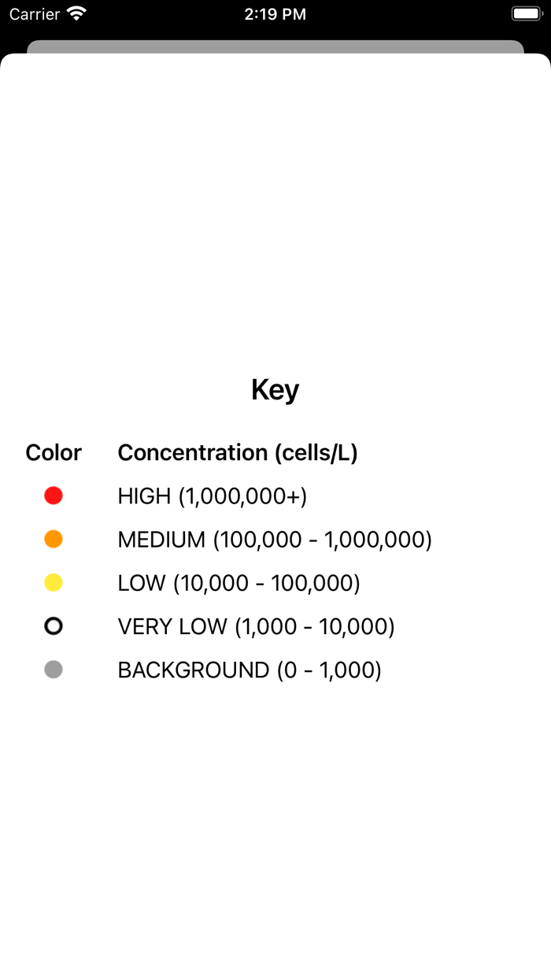This screenshot has width=551, height=980.
Task: Click the Color column header
Action: [54, 452]
